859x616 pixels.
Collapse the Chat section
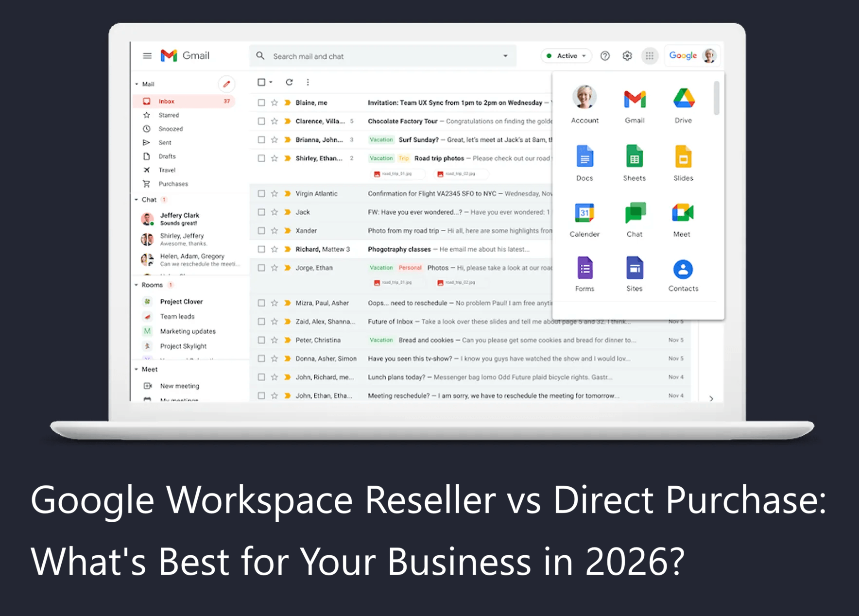click(137, 200)
